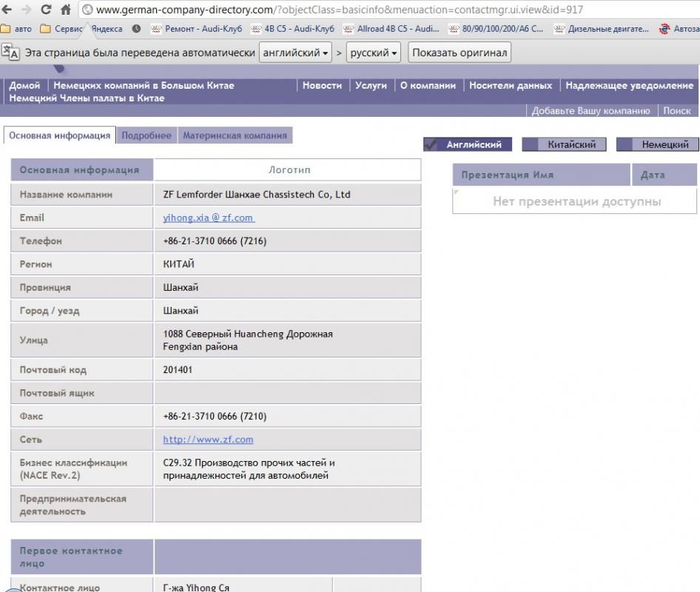The height and width of the screenshot is (592, 700).
Task: Click fax number '+86-21-3710 0666 (7210)'
Action: (x=215, y=416)
